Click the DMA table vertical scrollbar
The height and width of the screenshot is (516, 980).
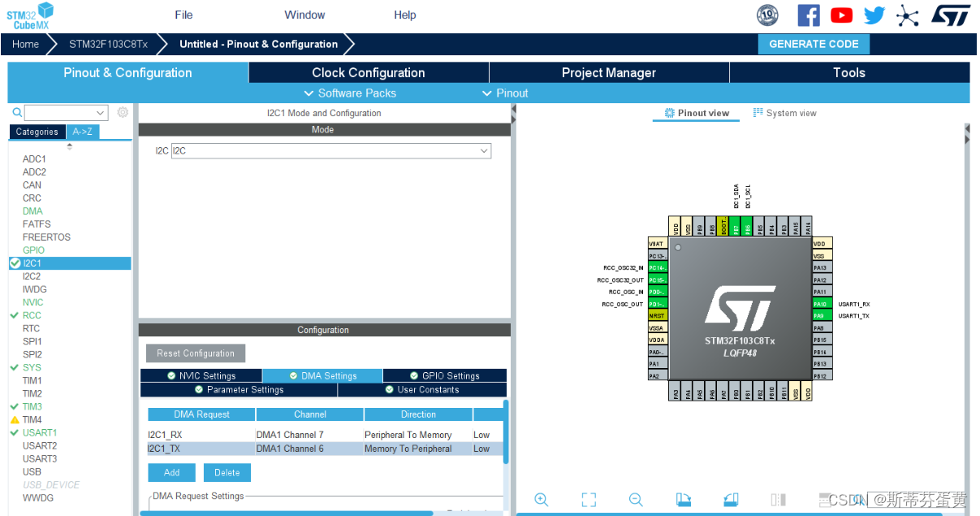pyautogui.click(x=507, y=431)
